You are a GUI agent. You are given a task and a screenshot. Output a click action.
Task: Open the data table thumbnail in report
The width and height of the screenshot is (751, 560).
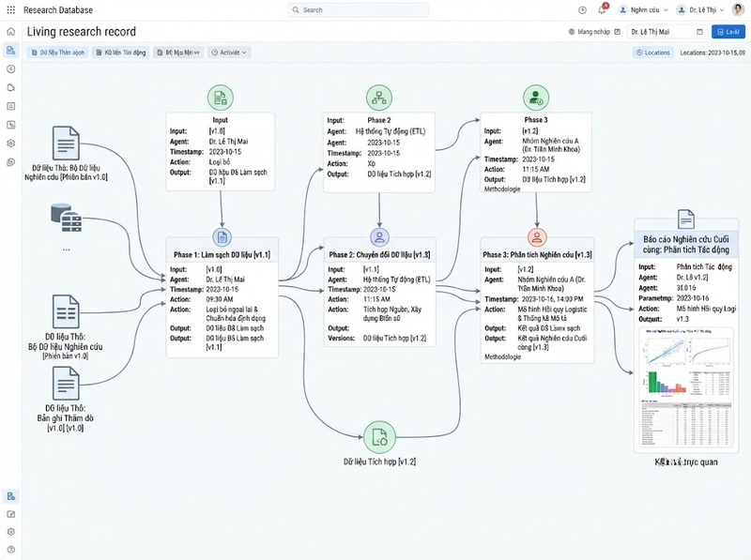[686, 425]
